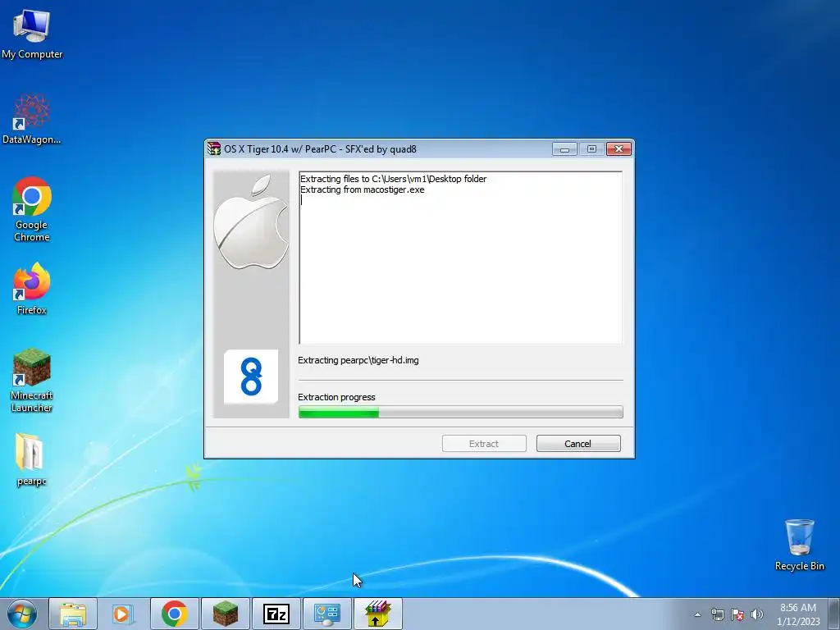
Task: Open DataWagon desktop shortcut
Action: click(x=32, y=119)
